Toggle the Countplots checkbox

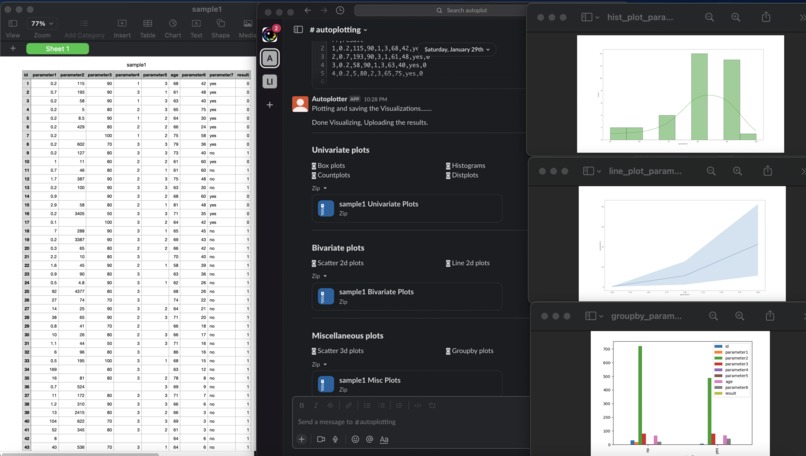click(314, 175)
